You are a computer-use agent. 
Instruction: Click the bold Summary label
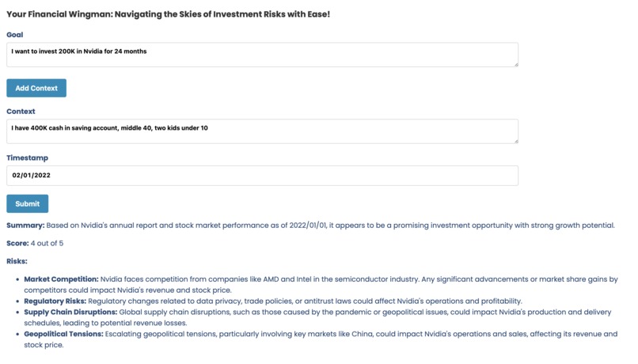coord(25,226)
